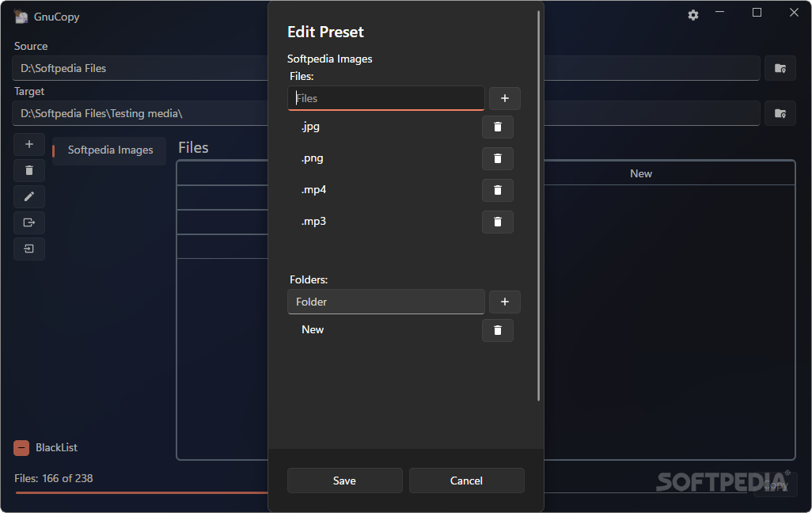Select the Softpedia Images preset
The image size is (812, 513).
point(109,150)
